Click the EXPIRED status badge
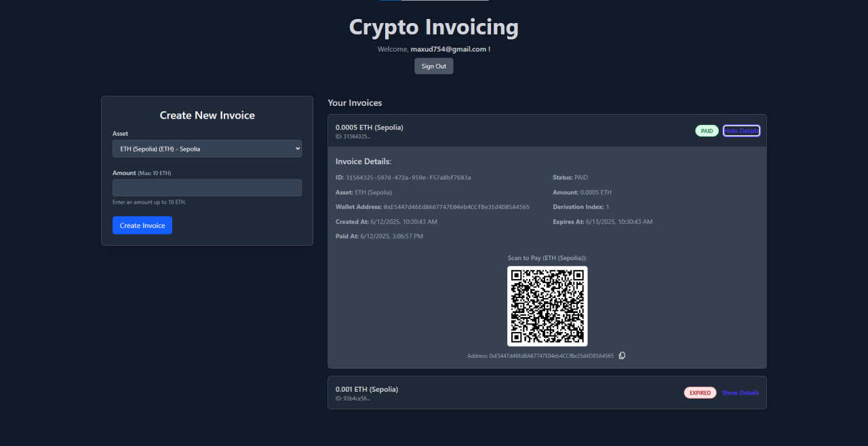 click(700, 392)
